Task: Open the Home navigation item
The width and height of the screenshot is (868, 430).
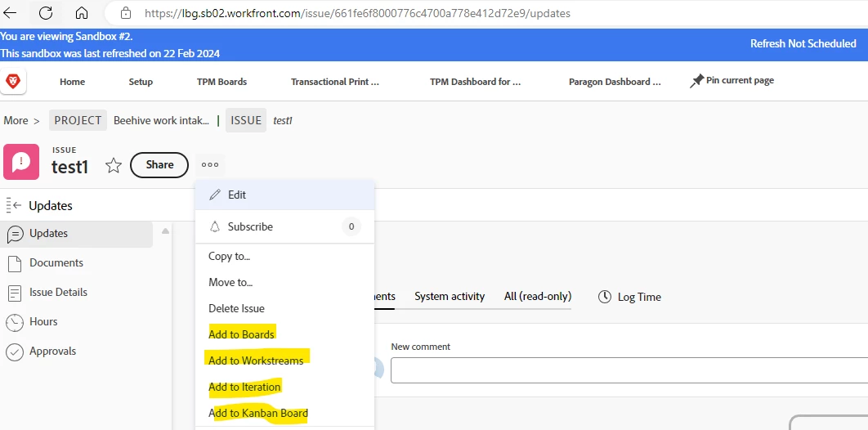Action: pos(73,82)
